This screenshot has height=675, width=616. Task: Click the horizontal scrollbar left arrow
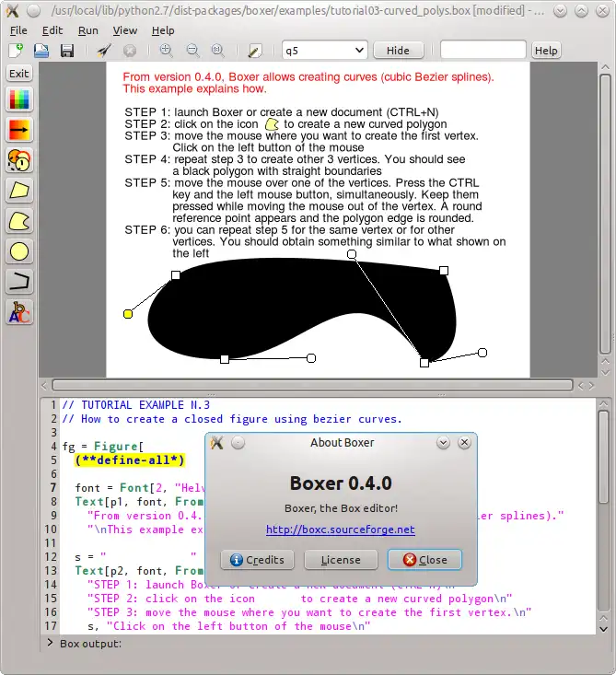tap(44, 385)
